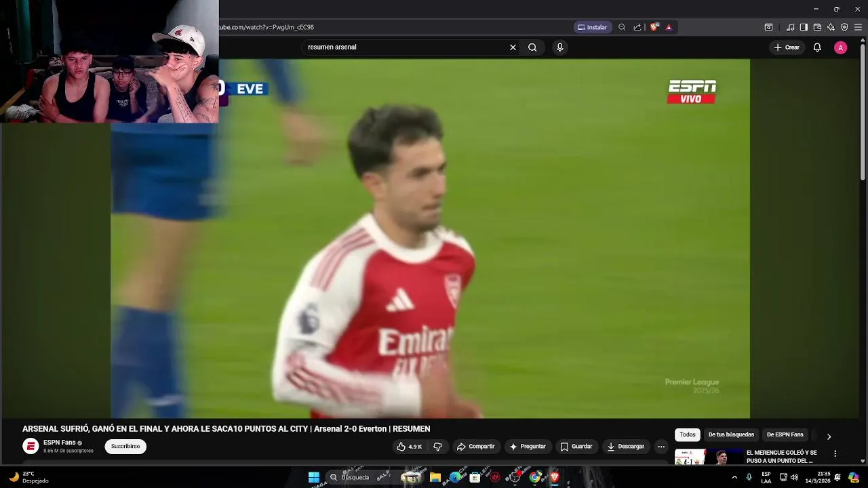The image size is (868, 488).
Task: Open weather widget showing 23°C Despejado
Action: 28,477
